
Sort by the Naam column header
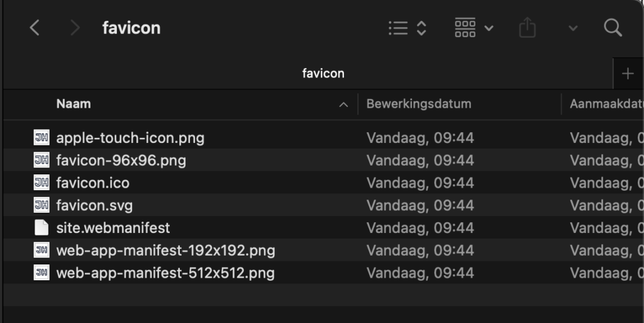[74, 103]
